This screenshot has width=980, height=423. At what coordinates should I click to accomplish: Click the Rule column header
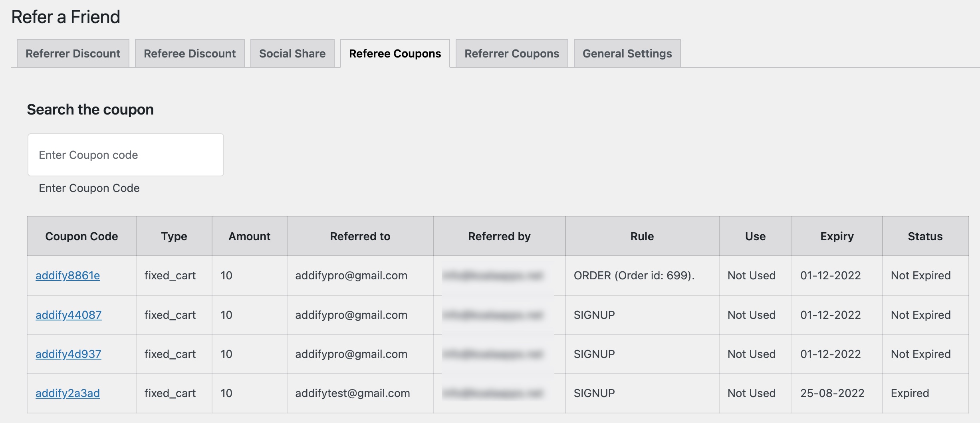point(641,236)
